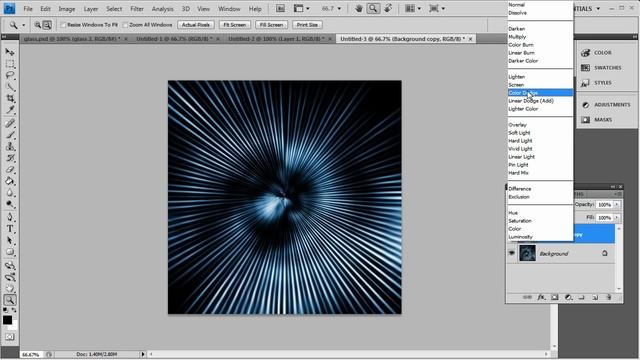Select the Move tool
The width and height of the screenshot is (640, 360).
tap(10, 53)
